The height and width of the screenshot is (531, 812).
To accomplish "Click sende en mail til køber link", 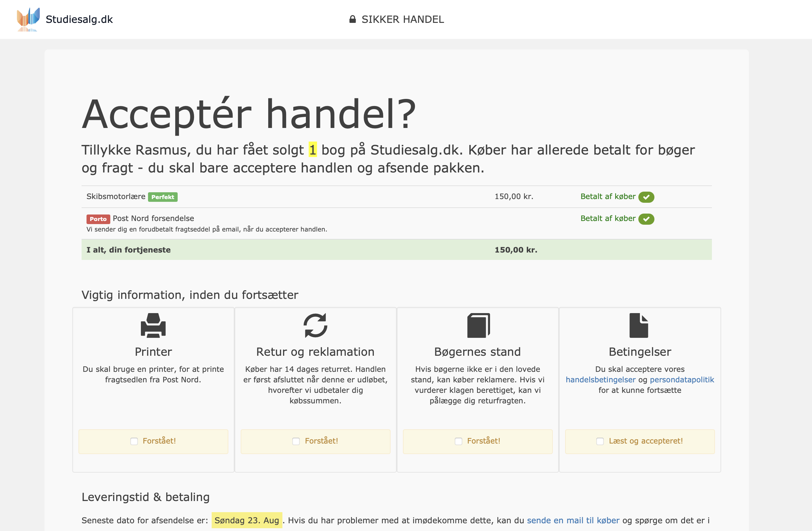I will tap(573, 520).
